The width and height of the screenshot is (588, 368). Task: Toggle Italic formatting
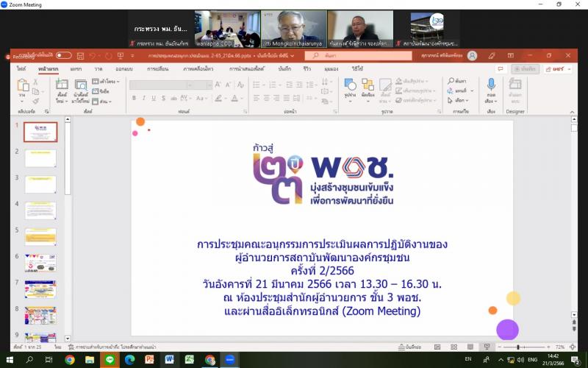tap(143, 99)
